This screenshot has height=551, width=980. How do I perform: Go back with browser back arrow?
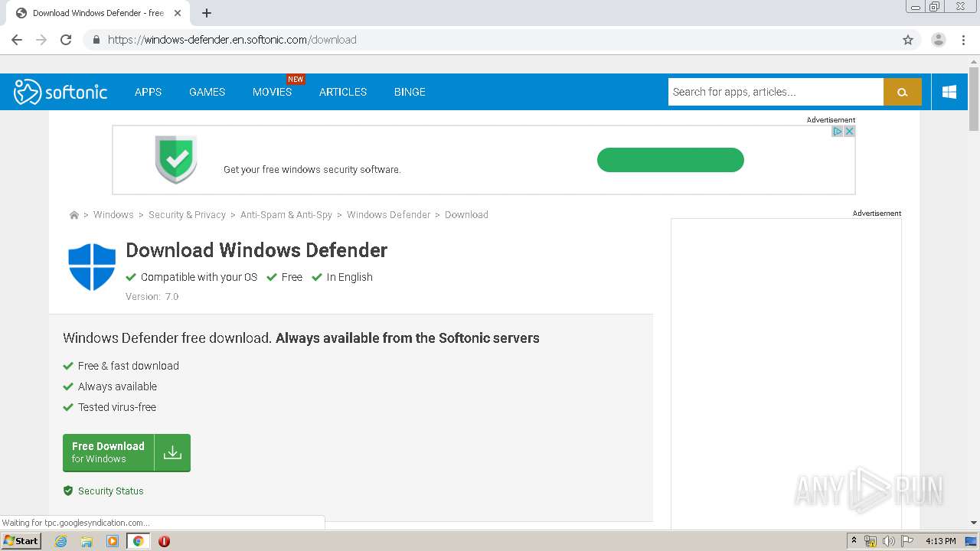(x=17, y=40)
